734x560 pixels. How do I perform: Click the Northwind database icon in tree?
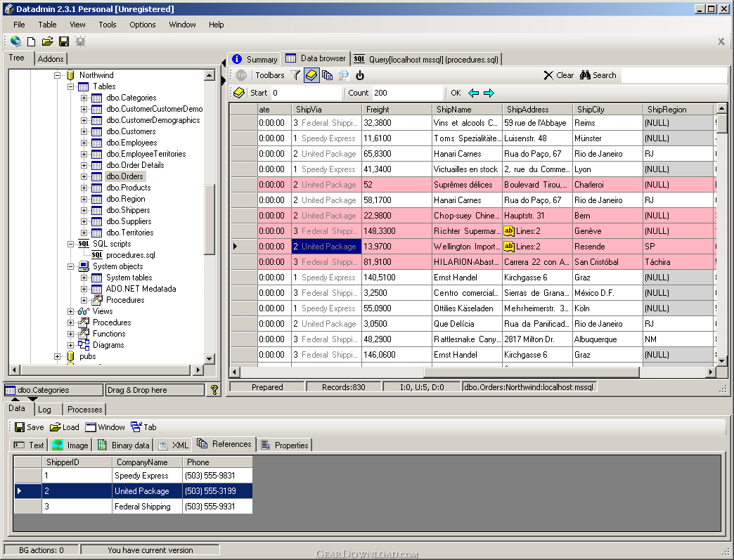[71, 75]
